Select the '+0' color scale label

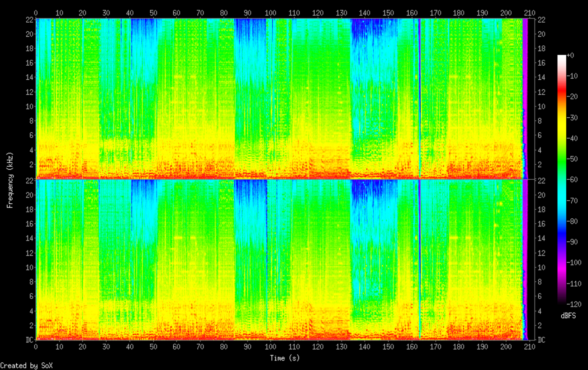(x=570, y=55)
